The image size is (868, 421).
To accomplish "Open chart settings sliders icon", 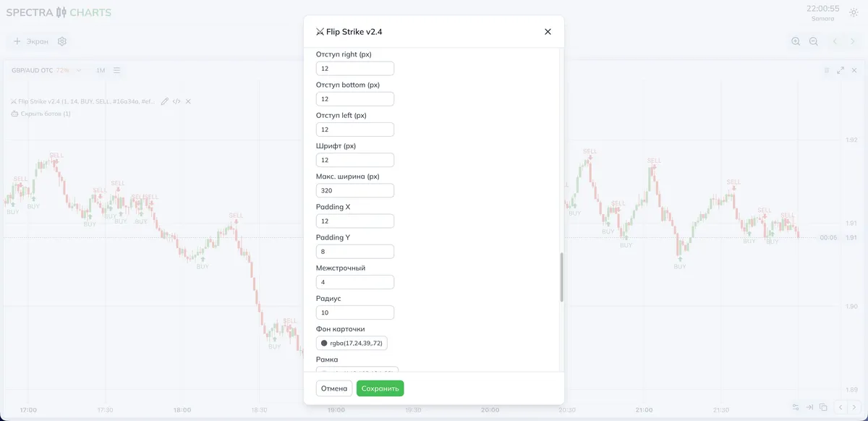I will [x=796, y=407].
